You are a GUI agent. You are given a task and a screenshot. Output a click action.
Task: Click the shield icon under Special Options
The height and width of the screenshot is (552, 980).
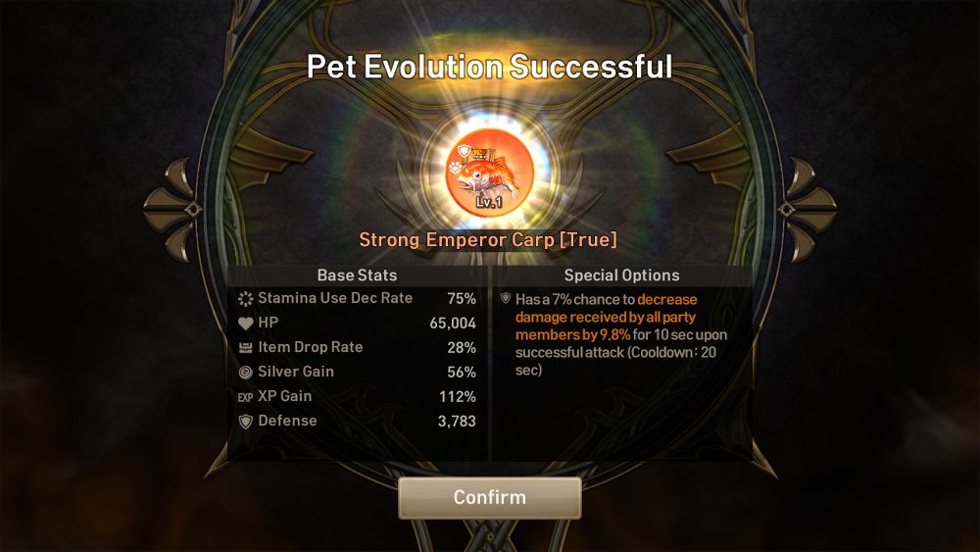click(x=506, y=298)
